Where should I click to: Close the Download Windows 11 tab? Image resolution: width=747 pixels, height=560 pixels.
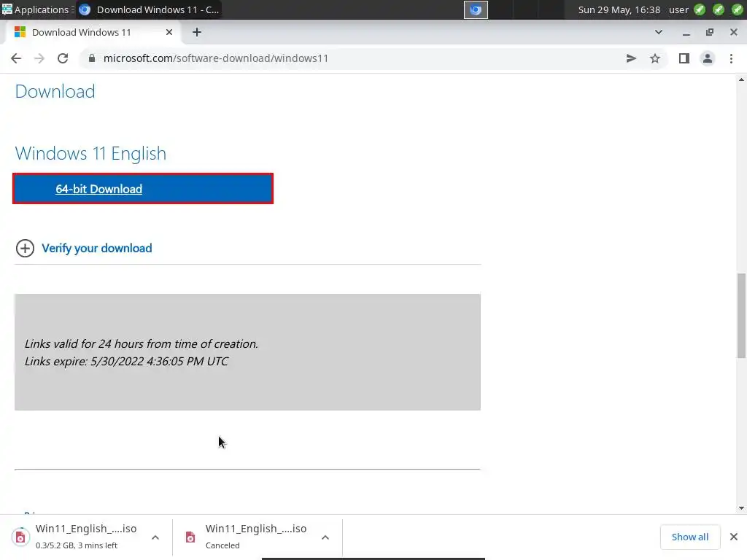coord(169,32)
